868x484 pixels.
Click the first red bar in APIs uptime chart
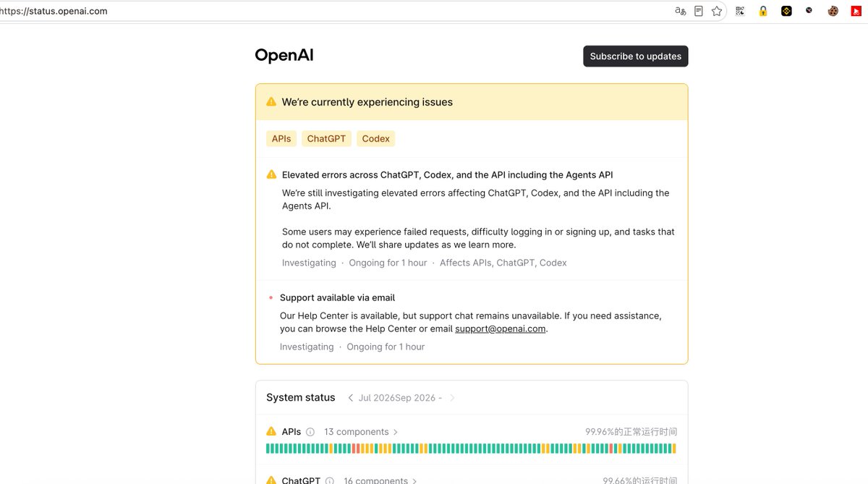354,449
